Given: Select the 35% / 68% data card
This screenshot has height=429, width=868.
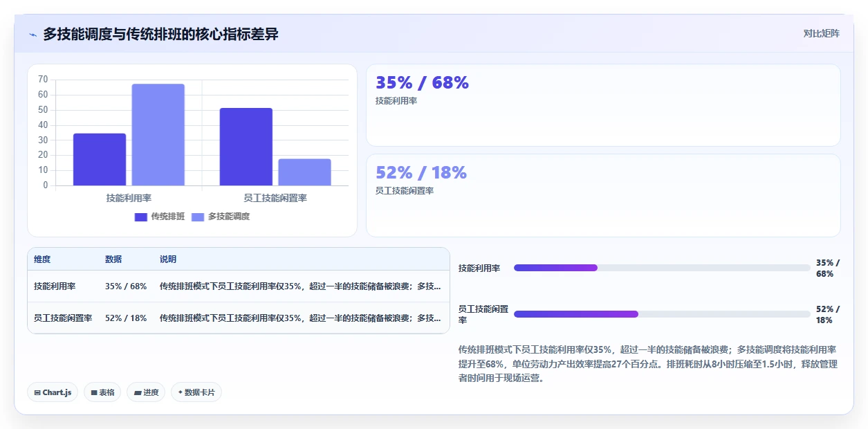Looking at the screenshot, I should tap(603, 105).
